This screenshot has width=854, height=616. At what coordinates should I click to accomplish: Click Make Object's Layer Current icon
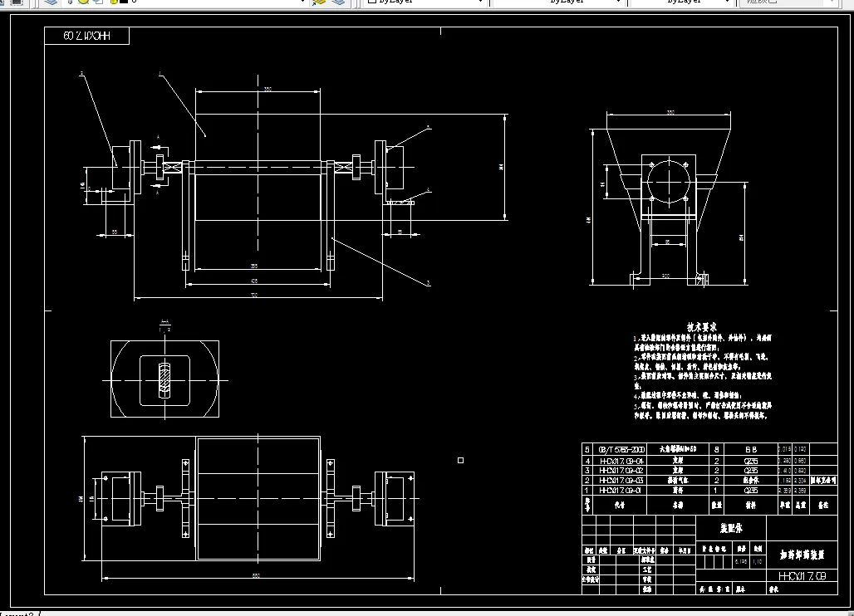pyautogui.click(x=319, y=2)
